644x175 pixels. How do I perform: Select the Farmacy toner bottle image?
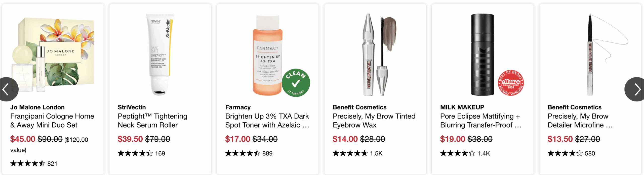[x=267, y=55]
